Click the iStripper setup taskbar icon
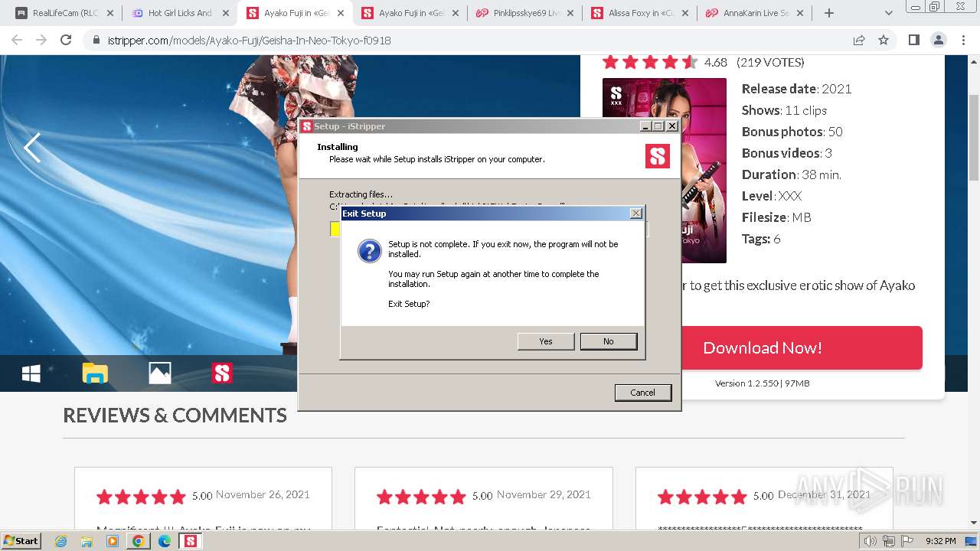Viewport: 980px width, 551px height. point(191,541)
